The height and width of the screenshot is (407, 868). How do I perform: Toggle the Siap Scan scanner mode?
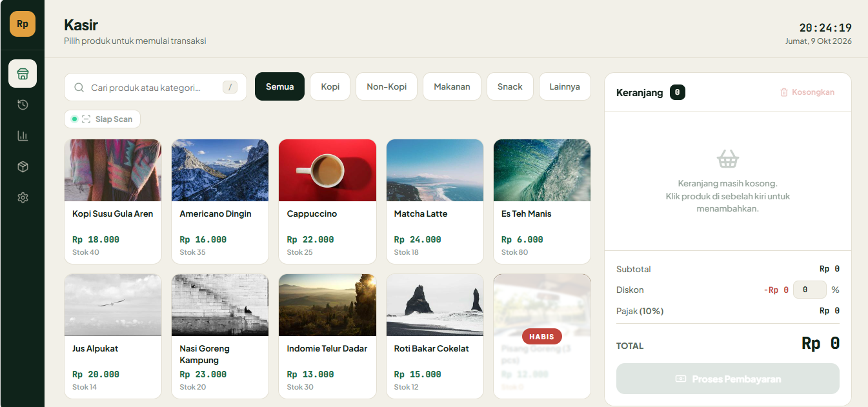click(102, 119)
